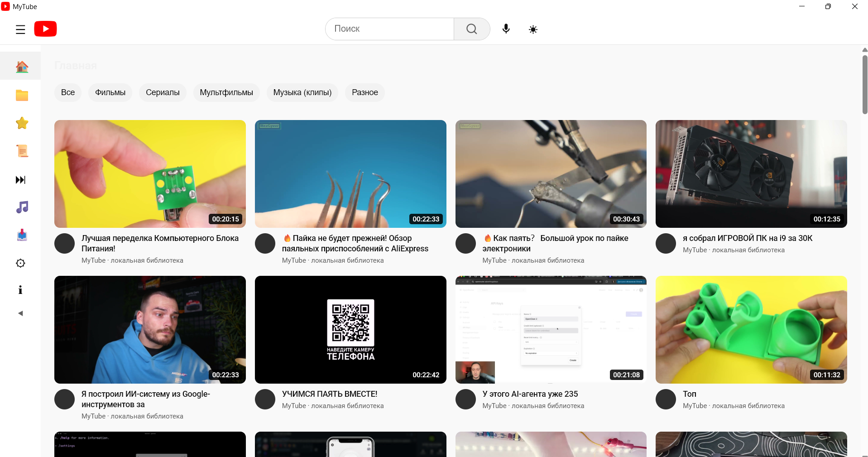Screen dimensions: 868x457
Task: Select the Музыка (клипы) category chip
Action: 302,92
